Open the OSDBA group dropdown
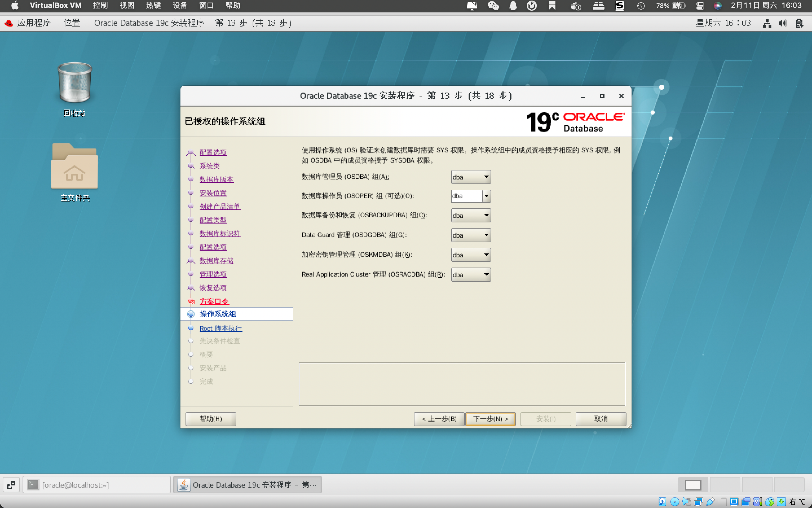 [x=471, y=177]
